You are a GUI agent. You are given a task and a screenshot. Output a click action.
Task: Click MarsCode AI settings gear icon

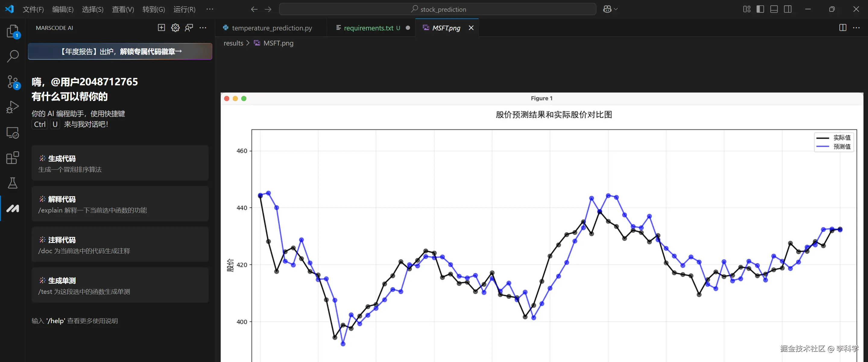click(x=175, y=28)
